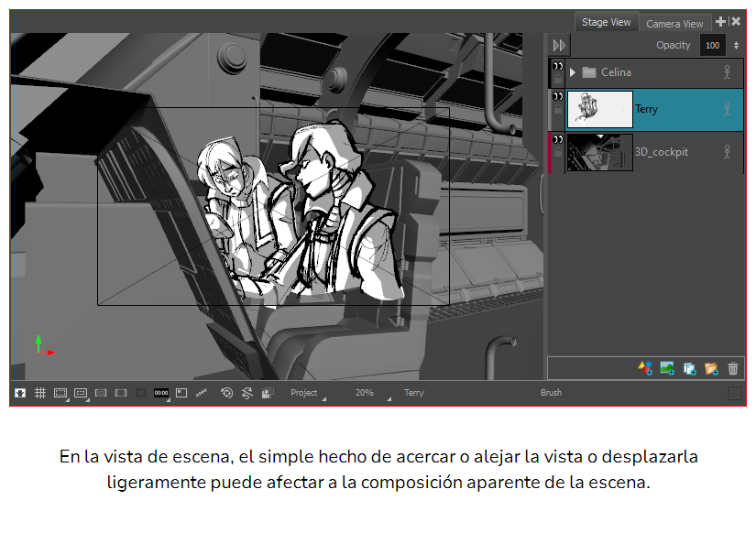
Task: Expand the Celina group folder
Action: pos(574,72)
